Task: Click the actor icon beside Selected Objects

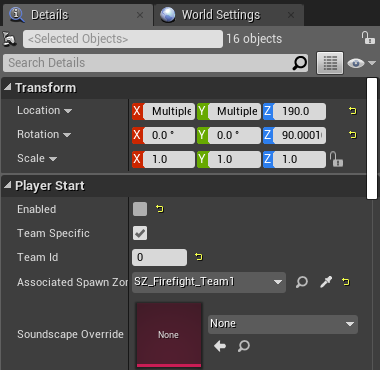Action: (10, 39)
